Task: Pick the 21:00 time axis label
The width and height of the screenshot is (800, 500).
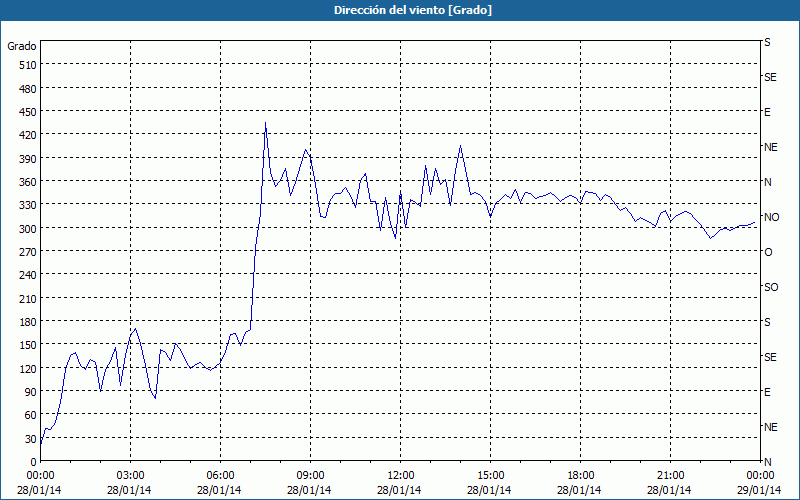Action: pos(670,476)
